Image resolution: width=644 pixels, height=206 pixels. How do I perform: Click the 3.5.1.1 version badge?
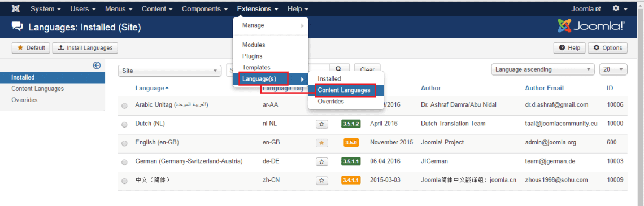point(351,161)
